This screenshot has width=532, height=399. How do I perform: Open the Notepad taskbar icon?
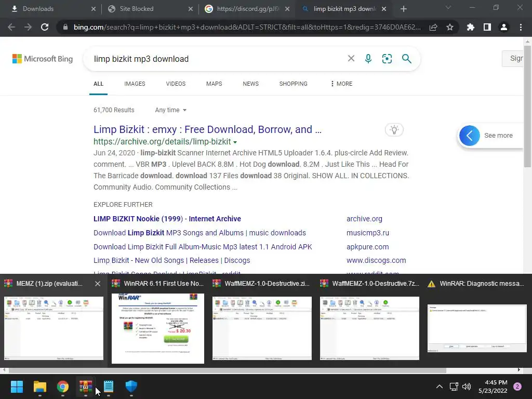108,387
